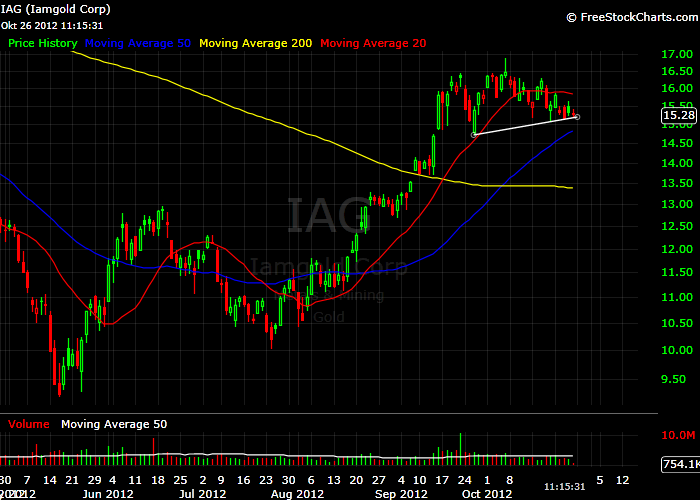Click the trendline's left endpoint handle
Image resolution: width=700 pixels, height=500 pixels.
tap(474, 135)
